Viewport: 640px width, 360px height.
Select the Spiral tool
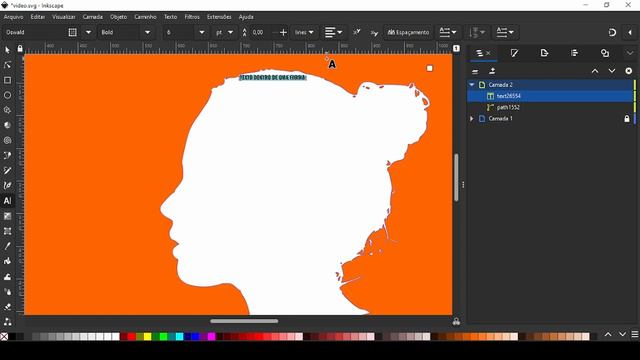[x=7, y=140]
